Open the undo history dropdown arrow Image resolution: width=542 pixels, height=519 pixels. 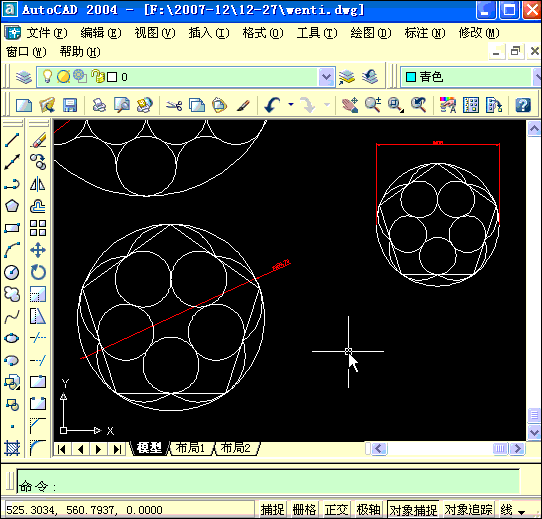291,104
